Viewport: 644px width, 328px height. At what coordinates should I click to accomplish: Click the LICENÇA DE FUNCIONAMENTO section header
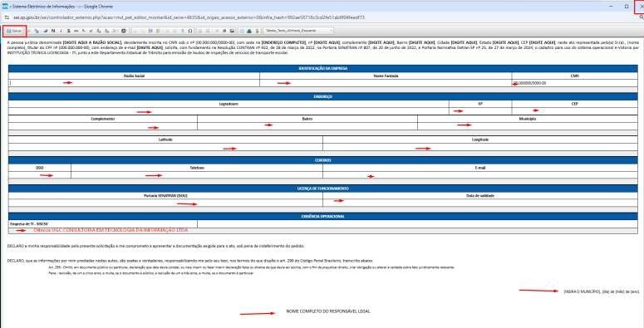pos(322,188)
